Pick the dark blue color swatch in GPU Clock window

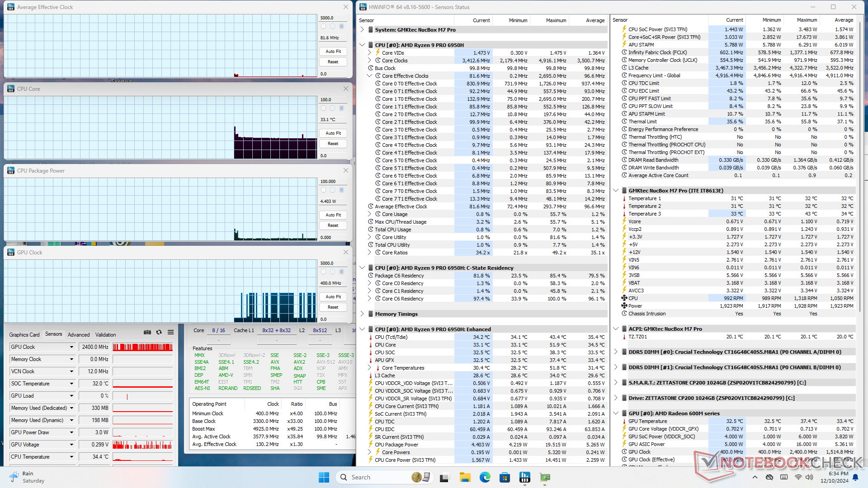(x=341, y=272)
